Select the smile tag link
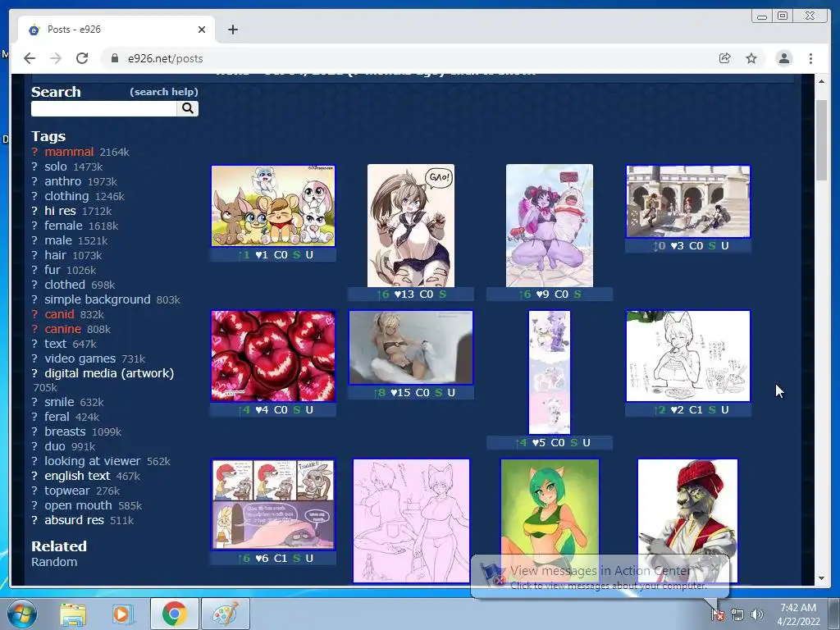Image resolution: width=840 pixels, height=630 pixels. (59, 402)
